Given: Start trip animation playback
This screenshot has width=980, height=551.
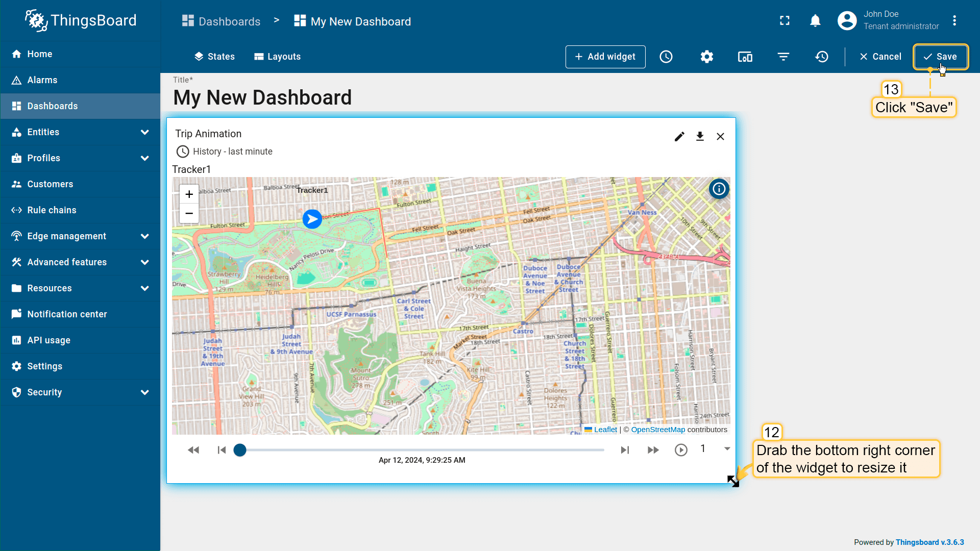Looking at the screenshot, I should click(681, 450).
